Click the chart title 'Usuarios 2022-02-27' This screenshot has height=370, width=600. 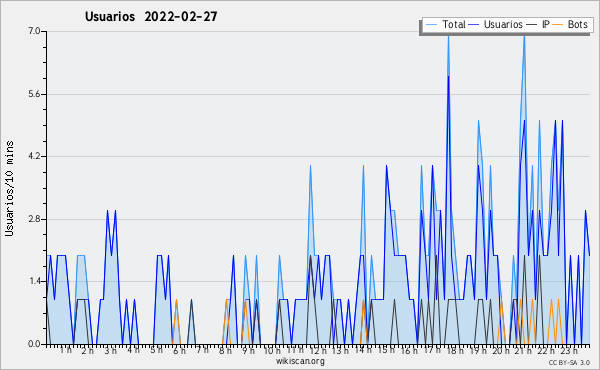(x=151, y=16)
